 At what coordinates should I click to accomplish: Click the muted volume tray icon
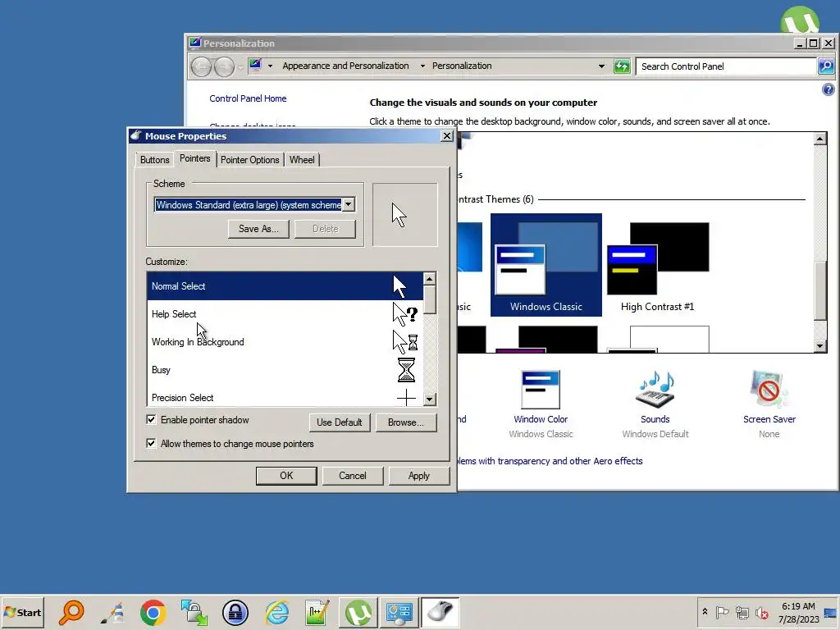(x=761, y=612)
